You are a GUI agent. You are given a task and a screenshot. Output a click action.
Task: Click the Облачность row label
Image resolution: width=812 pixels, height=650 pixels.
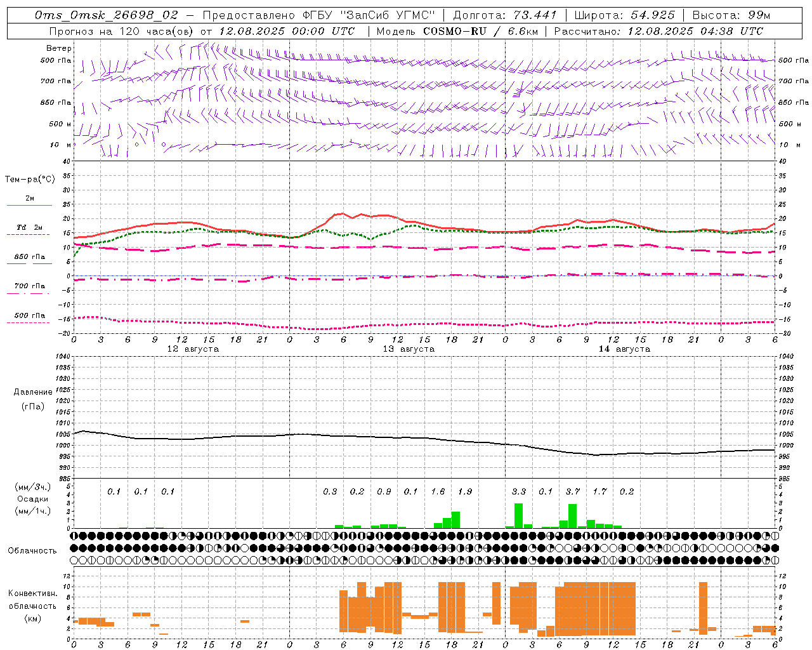pos(32,551)
